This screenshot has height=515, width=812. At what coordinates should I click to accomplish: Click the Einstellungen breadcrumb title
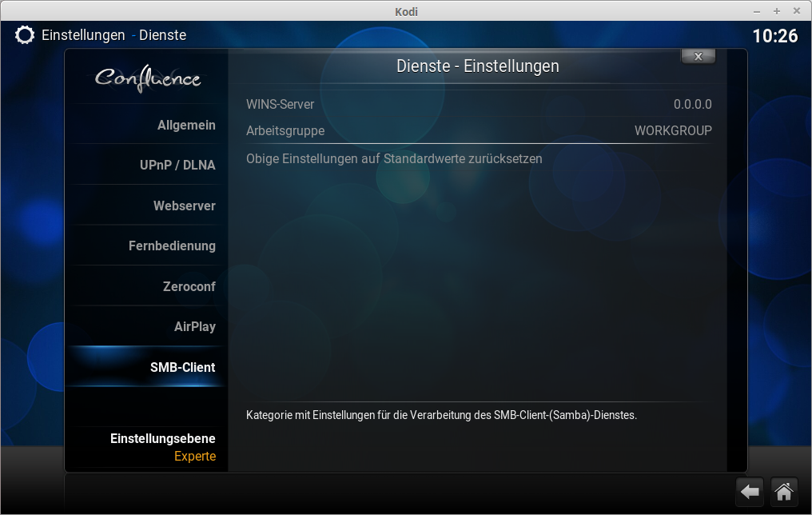(x=83, y=35)
